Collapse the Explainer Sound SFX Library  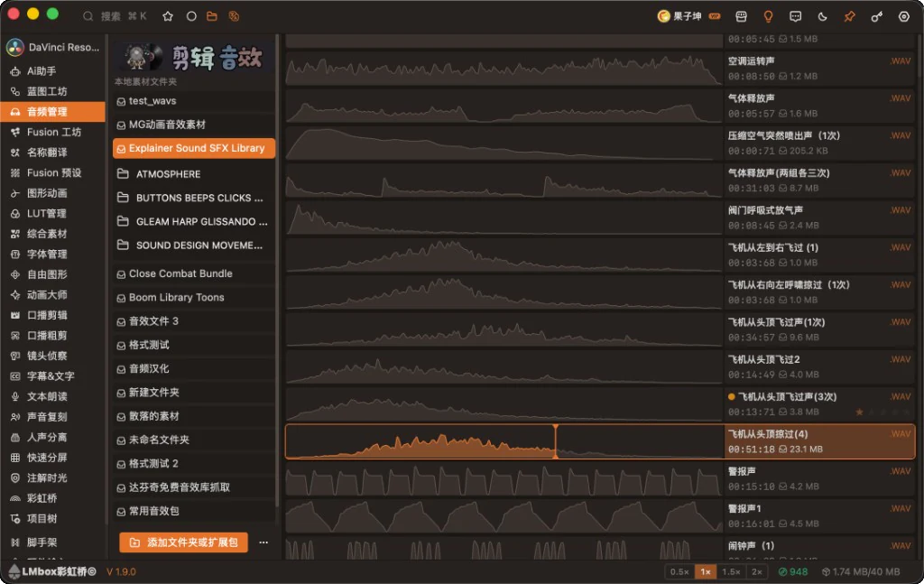[194, 149]
